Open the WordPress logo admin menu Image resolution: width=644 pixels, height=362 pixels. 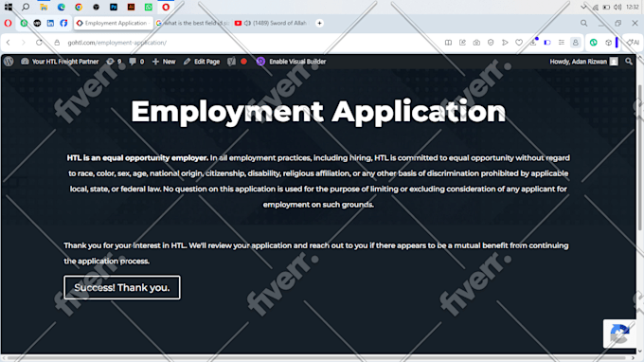(9, 62)
